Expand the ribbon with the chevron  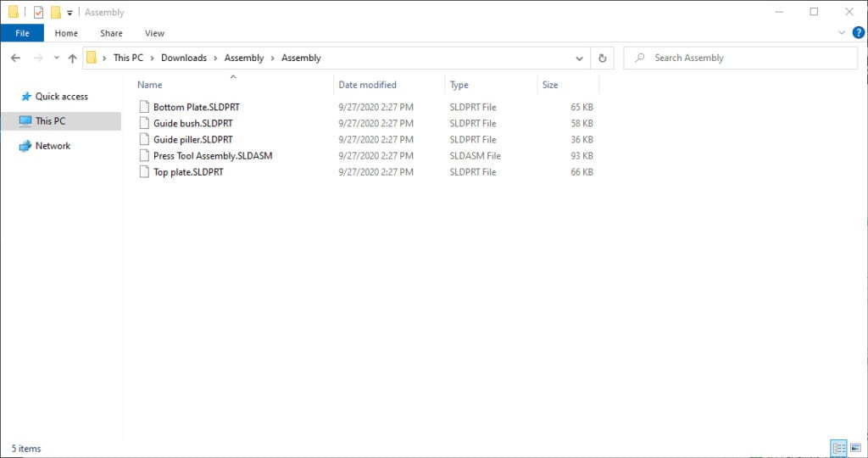coord(842,33)
